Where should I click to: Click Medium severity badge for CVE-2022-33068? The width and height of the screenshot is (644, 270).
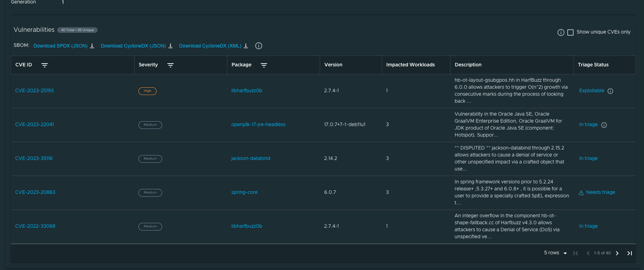point(150,227)
